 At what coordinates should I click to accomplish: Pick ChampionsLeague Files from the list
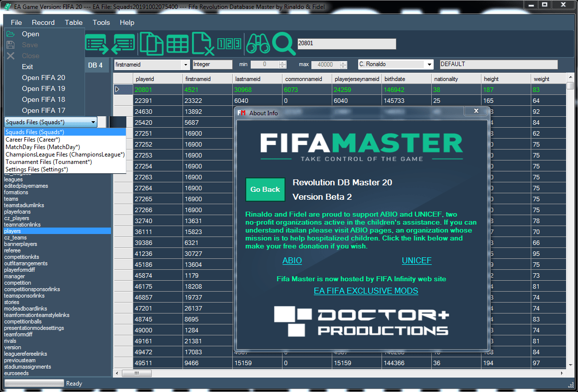(x=65, y=155)
